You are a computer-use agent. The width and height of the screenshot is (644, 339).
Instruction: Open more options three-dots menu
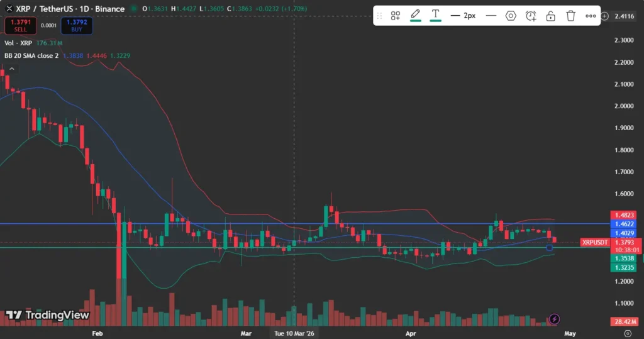591,16
